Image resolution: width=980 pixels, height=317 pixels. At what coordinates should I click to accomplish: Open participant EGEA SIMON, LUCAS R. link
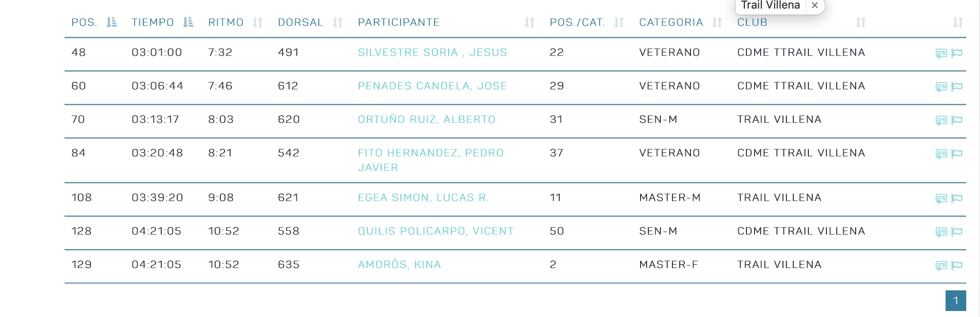[x=423, y=198]
